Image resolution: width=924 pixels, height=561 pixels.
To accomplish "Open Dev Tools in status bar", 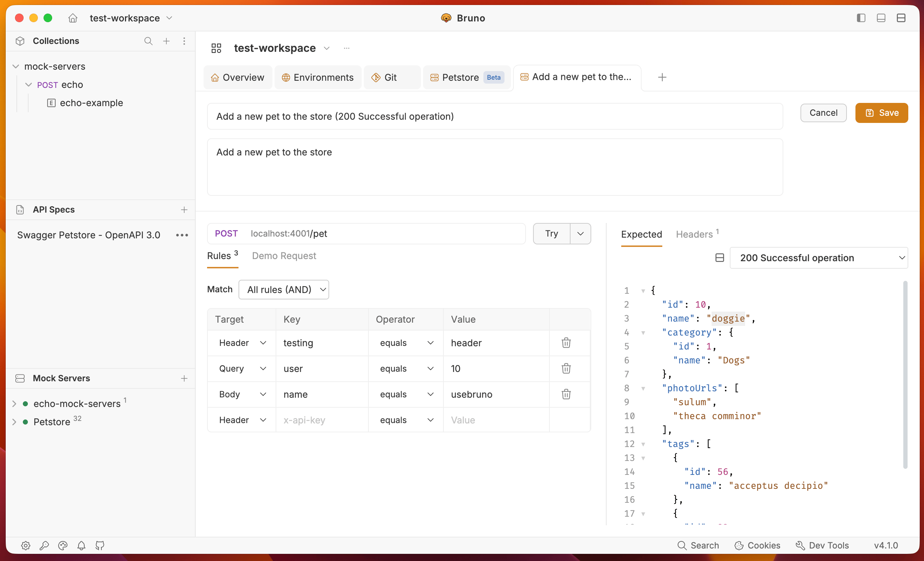I will (x=822, y=546).
